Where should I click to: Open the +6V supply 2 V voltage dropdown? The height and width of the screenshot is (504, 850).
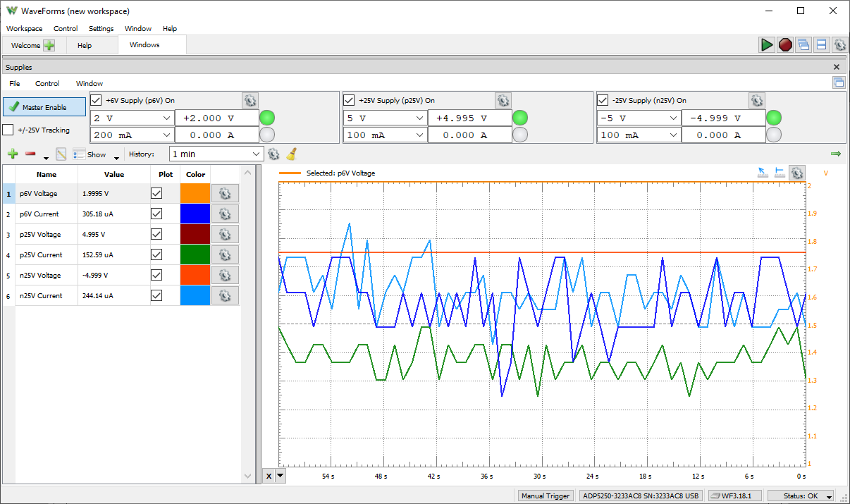133,118
